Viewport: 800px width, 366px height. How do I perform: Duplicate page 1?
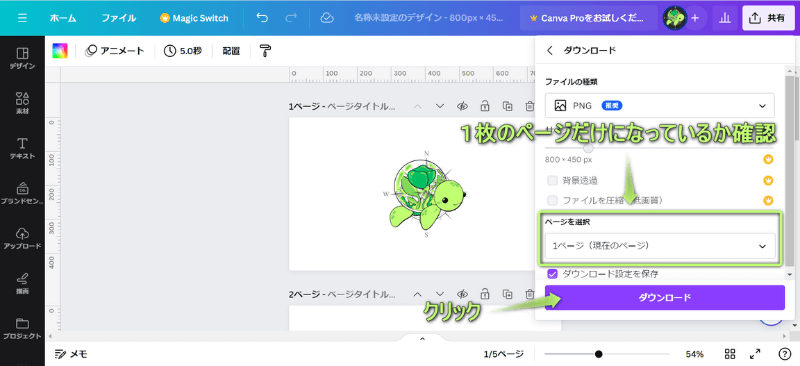(507, 106)
